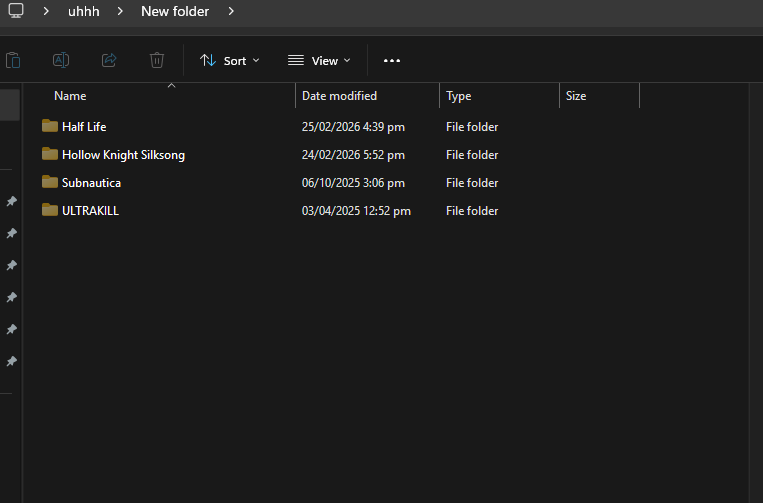Click the Size column header
The width and height of the screenshot is (763, 503).
click(576, 96)
